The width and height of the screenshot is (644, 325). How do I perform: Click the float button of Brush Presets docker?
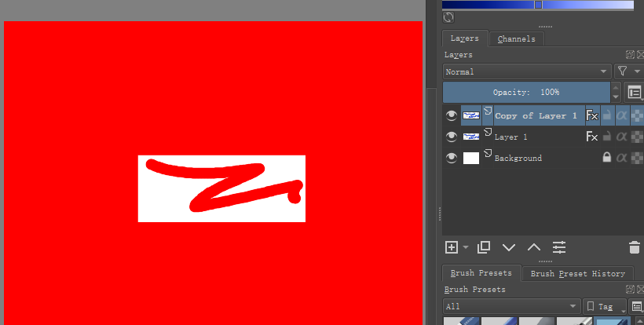click(630, 290)
